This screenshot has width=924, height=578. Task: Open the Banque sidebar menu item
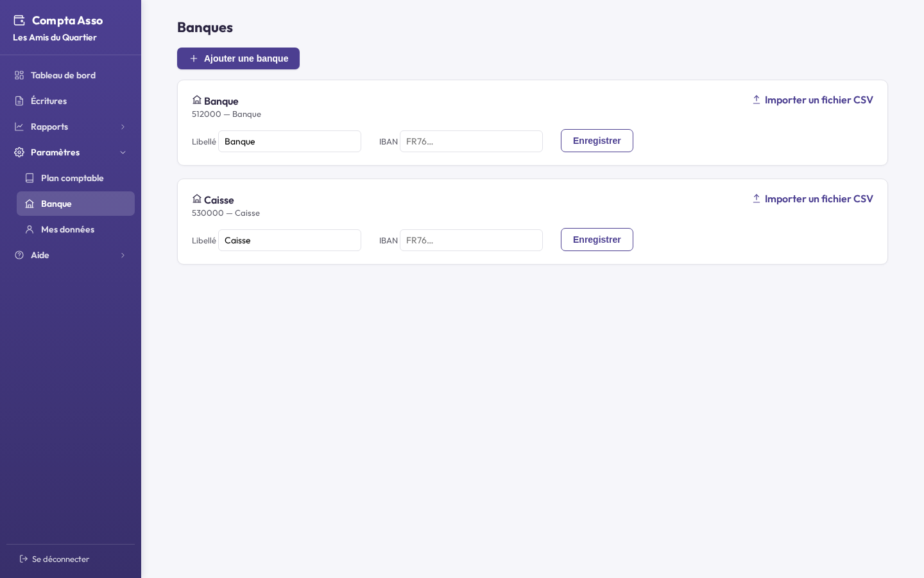point(76,204)
